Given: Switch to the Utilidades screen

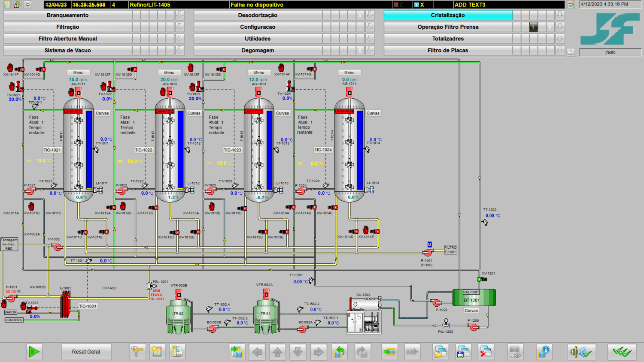Looking at the screenshot, I should [x=258, y=39].
